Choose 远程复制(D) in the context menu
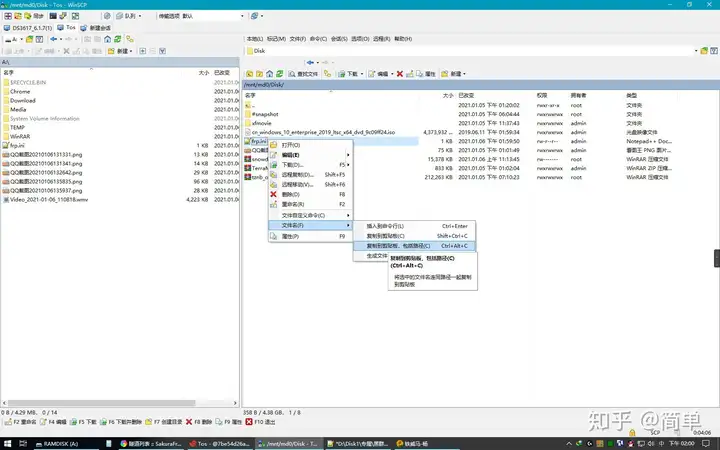The image size is (720, 450). [310, 175]
